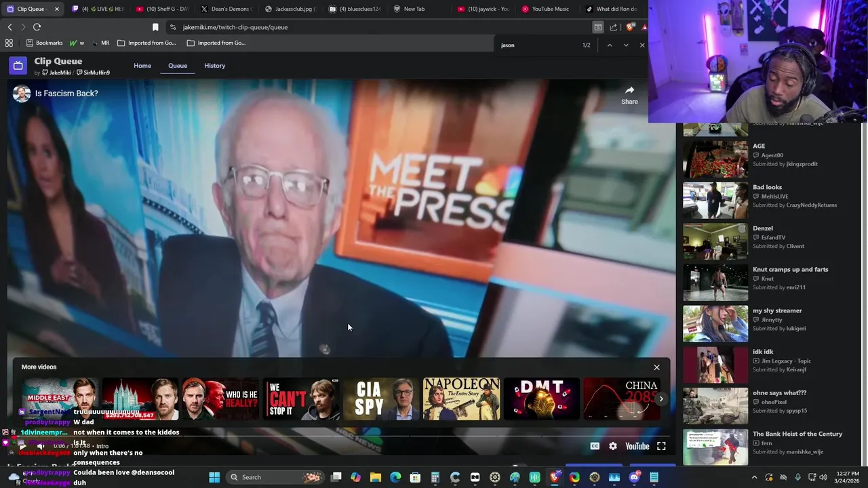
Task: Switch to the bluesclues124 tab
Action: coord(355,9)
